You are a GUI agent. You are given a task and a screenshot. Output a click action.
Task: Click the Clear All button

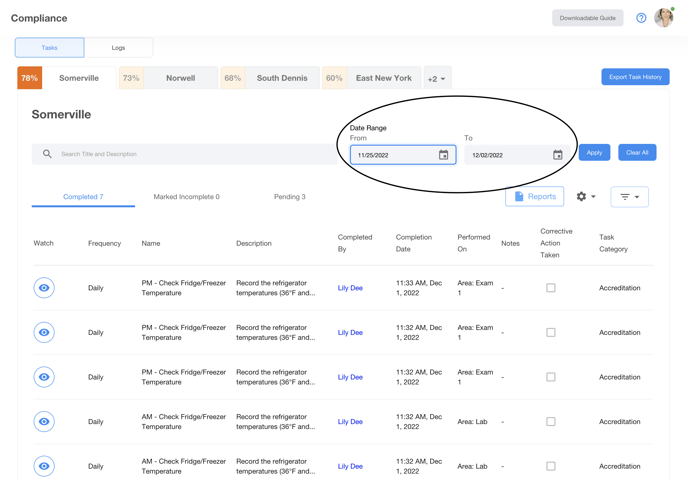tap(637, 153)
